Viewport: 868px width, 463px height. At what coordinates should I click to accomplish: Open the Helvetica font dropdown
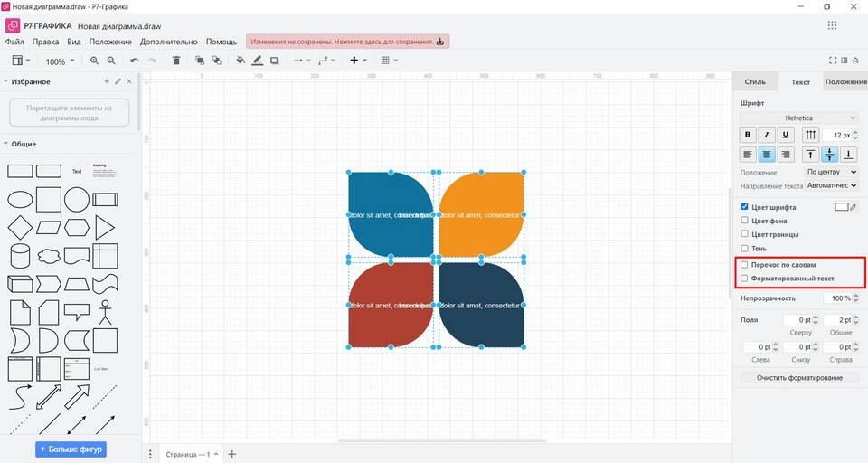[798, 118]
